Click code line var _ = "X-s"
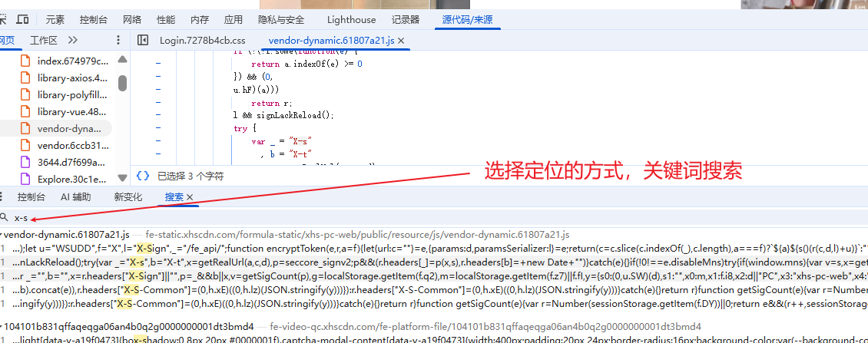The image size is (868, 343). 282,140
